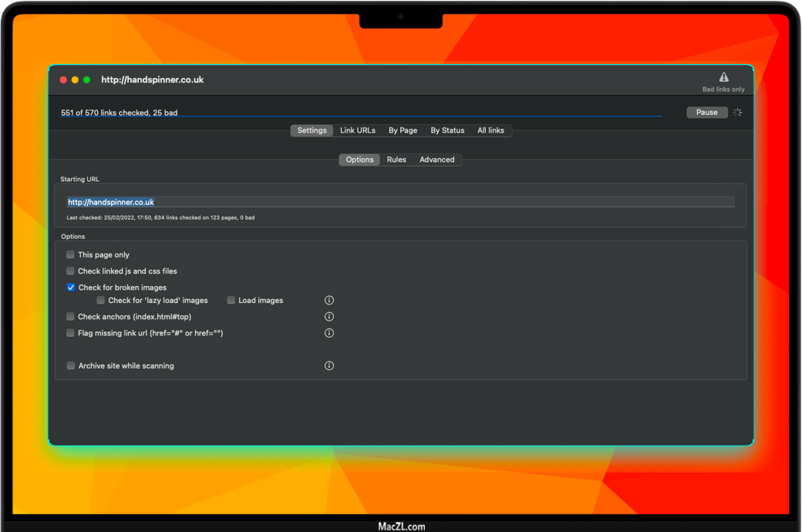This screenshot has height=532, width=802.
Task: Enable Check for 'lazy load' images
Action: click(100, 300)
